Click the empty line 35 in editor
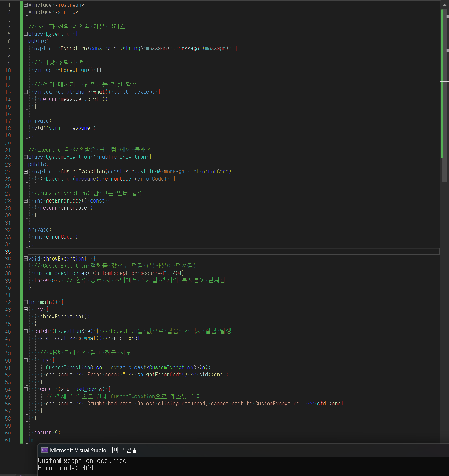This screenshot has width=449, height=476. 233,251
